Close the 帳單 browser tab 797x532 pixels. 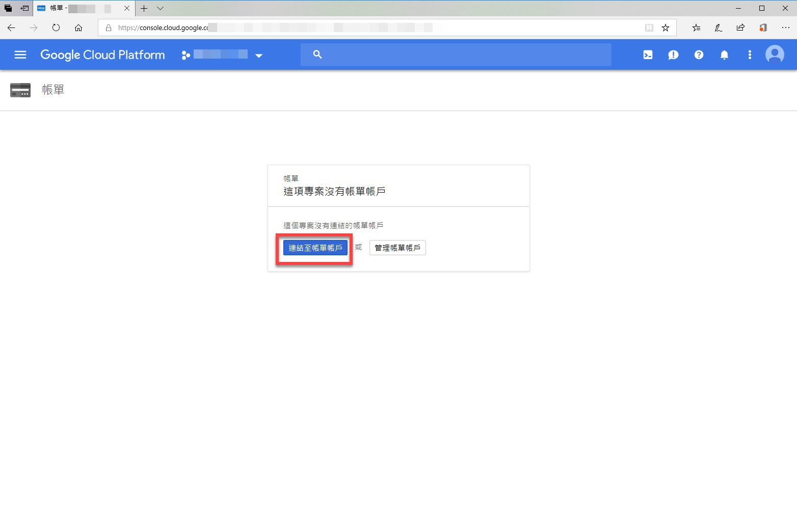(x=127, y=8)
